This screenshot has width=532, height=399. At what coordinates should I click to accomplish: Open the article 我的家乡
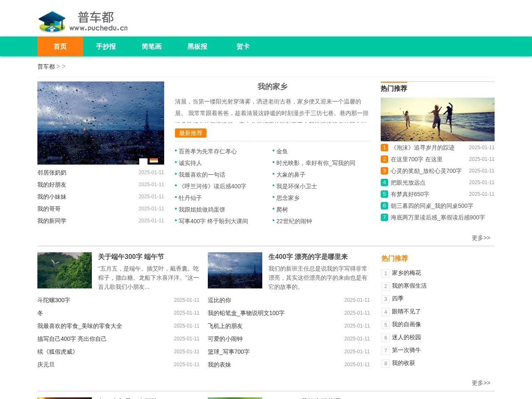coord(272,86)
